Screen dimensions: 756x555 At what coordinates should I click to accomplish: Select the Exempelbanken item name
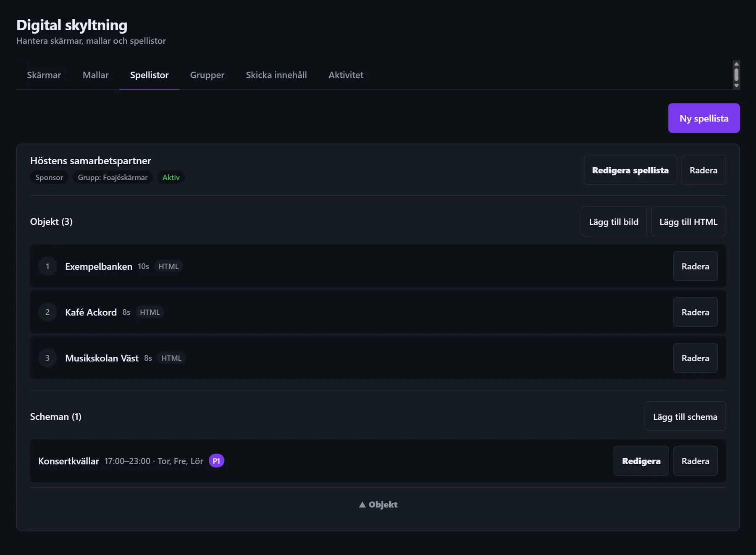click(x=99, y=266)
